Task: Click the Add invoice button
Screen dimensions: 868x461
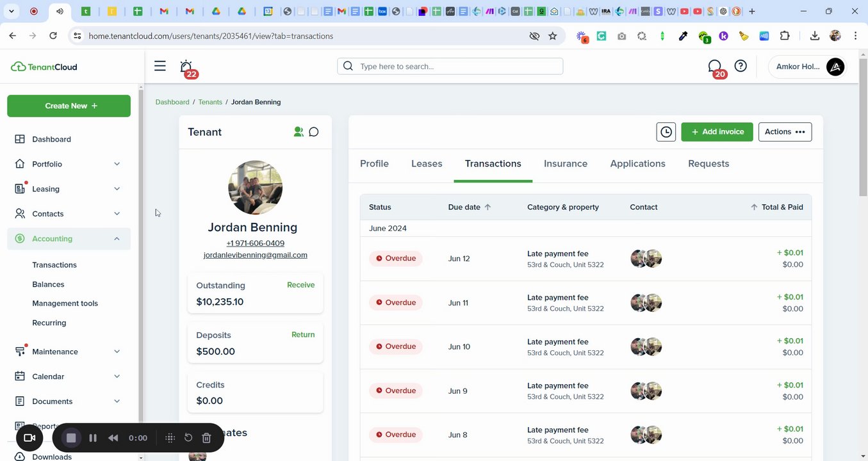Action: (717, 132)
